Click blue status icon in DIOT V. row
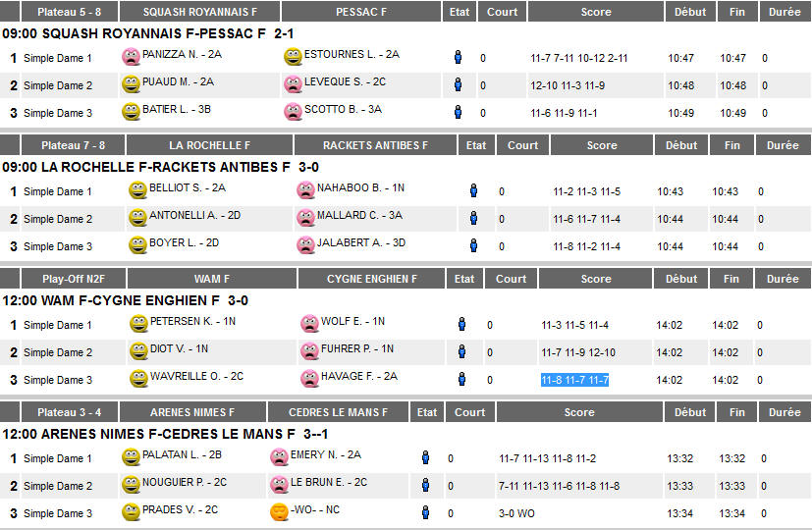The image size is (812, 530). tap(461, 351)
